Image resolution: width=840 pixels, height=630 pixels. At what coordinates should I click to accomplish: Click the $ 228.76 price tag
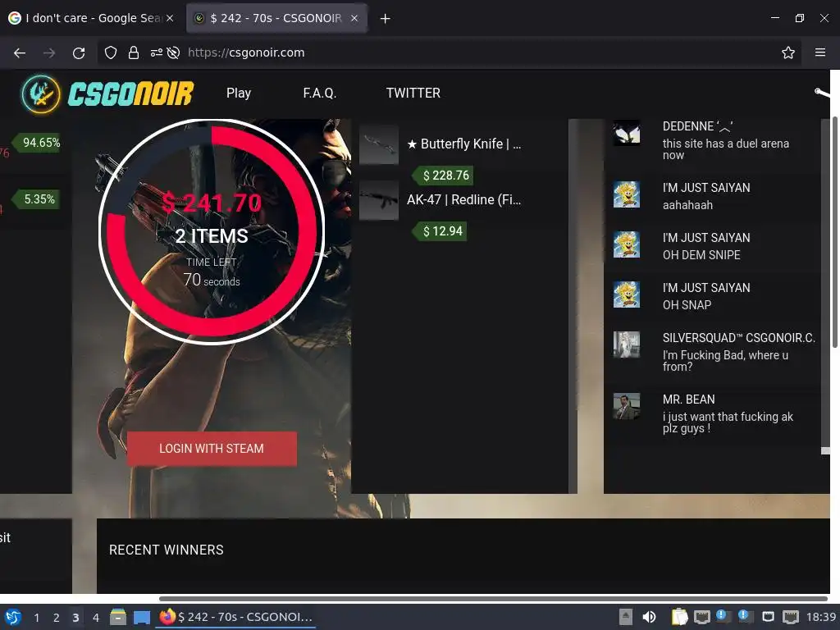tap(442, 176)
